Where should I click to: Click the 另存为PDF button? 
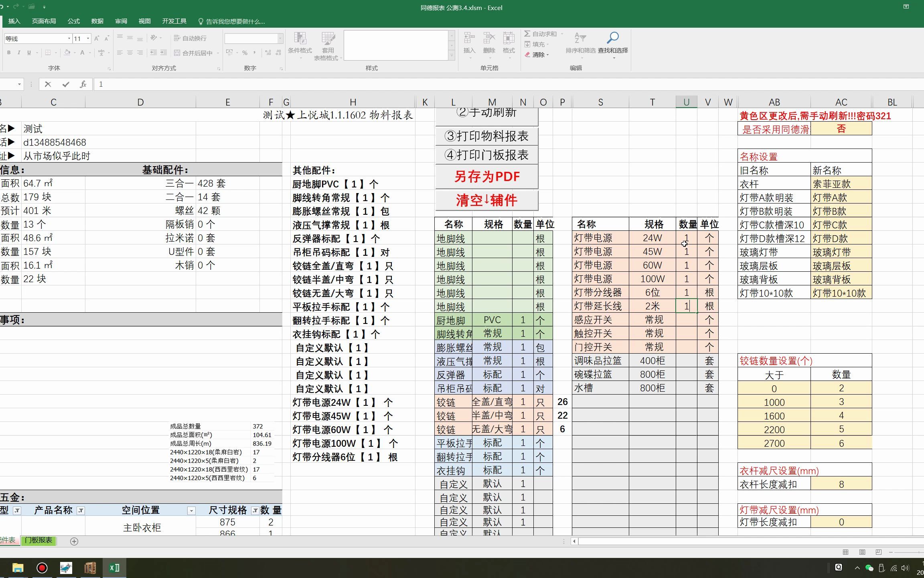[x=486, y=177]
